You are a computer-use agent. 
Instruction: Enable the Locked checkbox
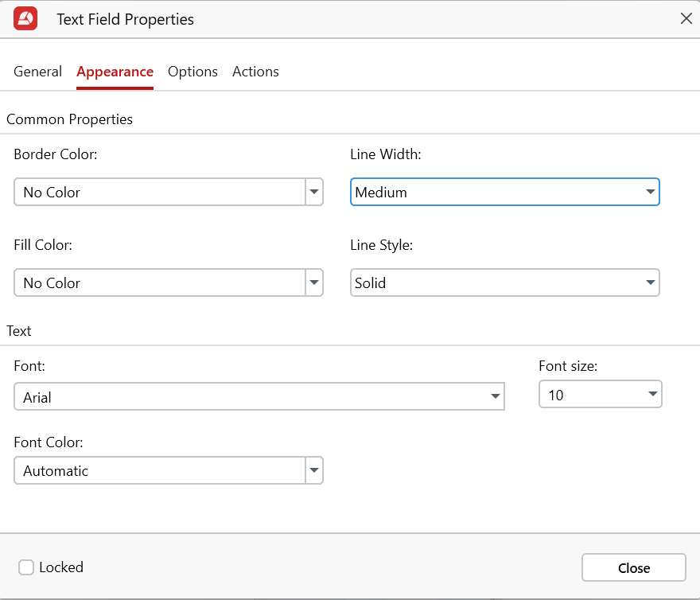point(26,567)
